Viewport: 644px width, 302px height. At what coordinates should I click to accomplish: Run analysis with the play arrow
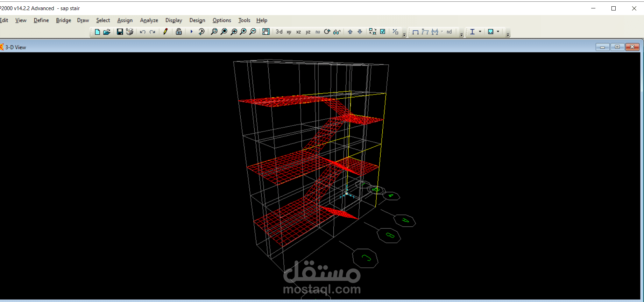pyautogui.click(x=191, y=32)
